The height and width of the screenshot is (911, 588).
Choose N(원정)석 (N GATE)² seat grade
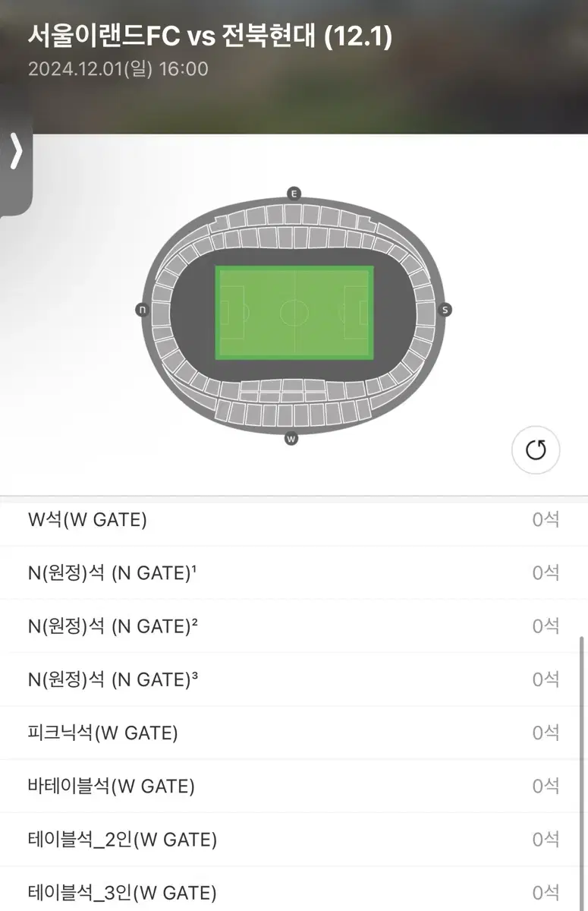[294, 626]
